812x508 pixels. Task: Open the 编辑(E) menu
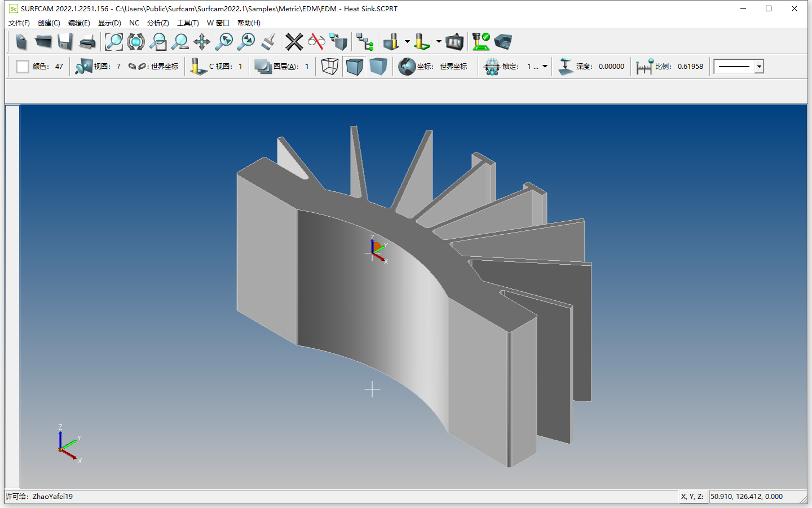click(x=79, y=23)
